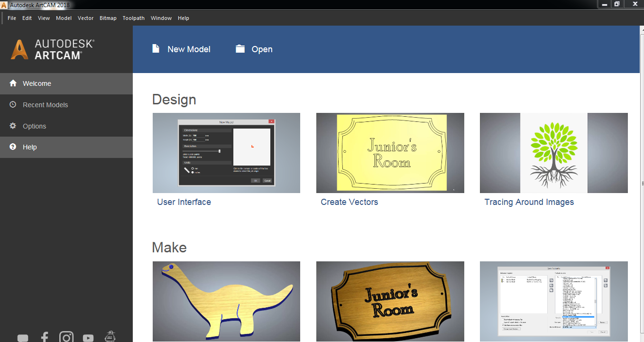Open the Window menu
This screenshot has height=342, width=644.
pyautogui.click(x=161, y=18)
